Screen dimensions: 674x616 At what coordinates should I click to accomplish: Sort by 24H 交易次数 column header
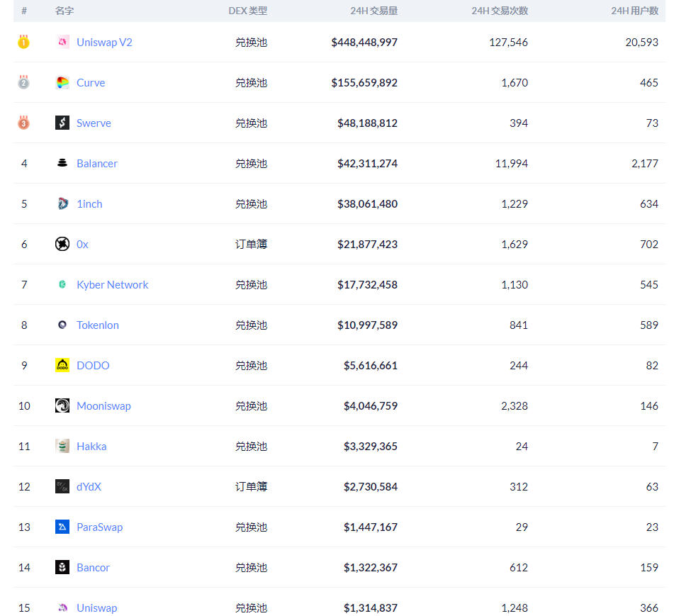(499, 11)
